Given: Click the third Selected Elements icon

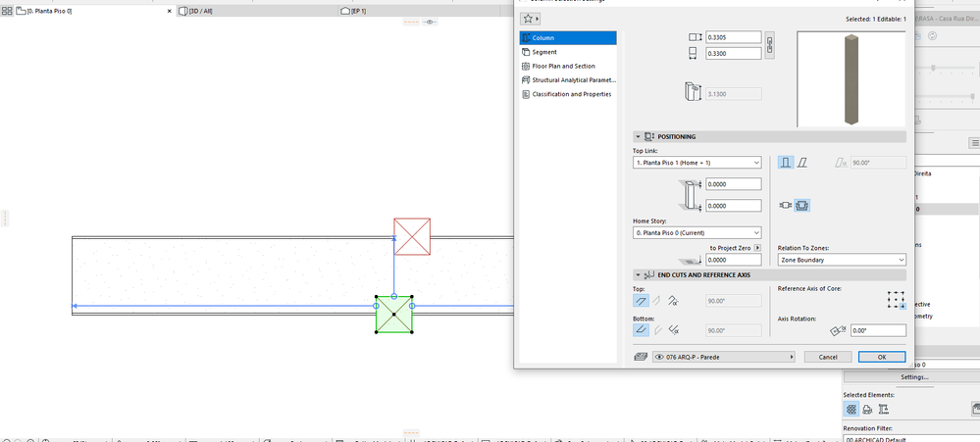Looking at the screenshot, I should [884, 409].
